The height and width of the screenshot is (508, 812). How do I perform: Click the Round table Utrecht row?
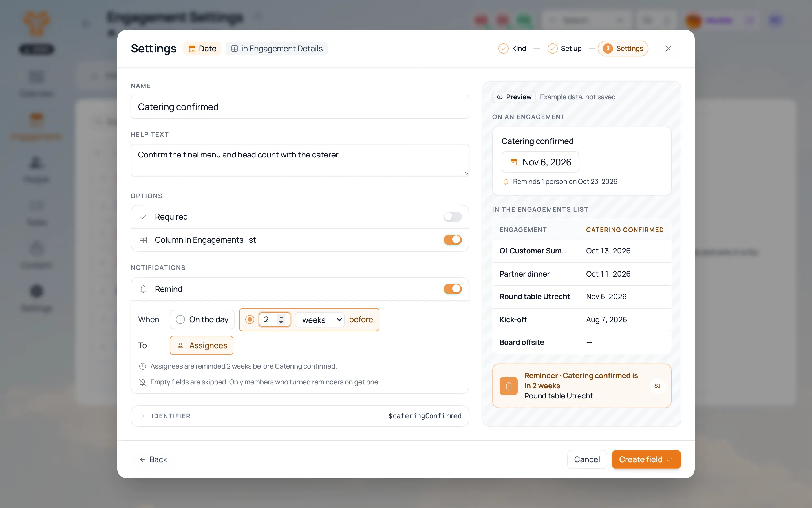(581, 297)
